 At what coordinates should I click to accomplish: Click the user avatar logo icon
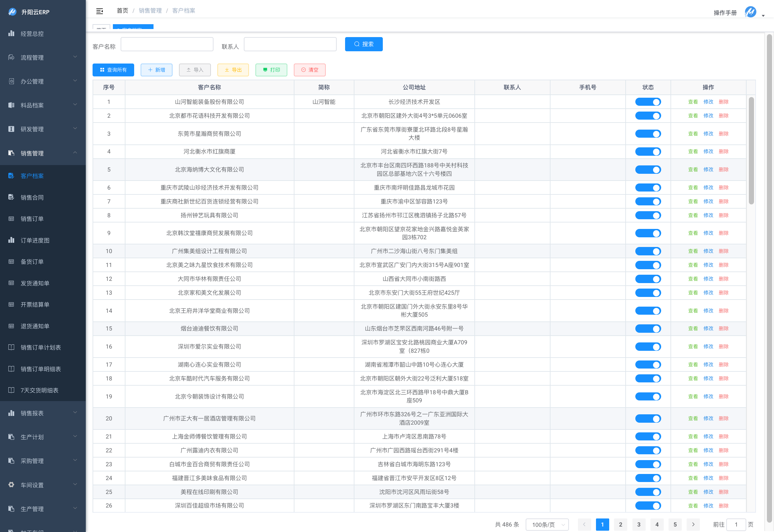coord(750,12)
